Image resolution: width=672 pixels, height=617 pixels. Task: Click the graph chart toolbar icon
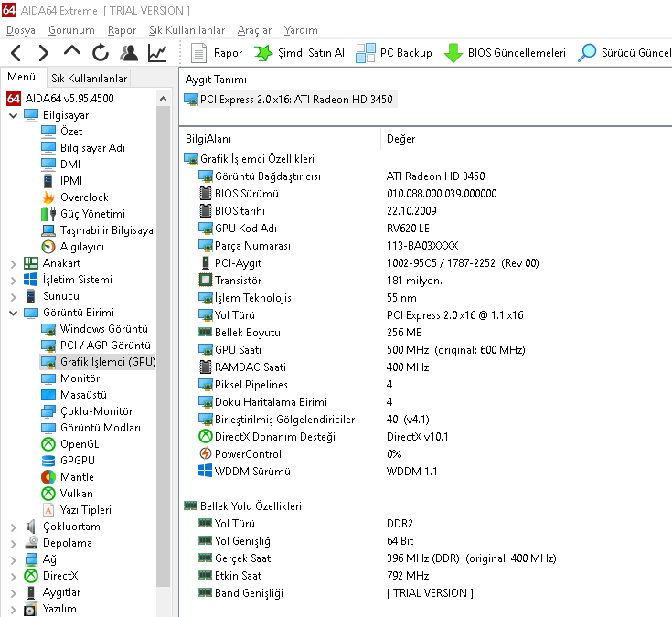click(157, 53)
